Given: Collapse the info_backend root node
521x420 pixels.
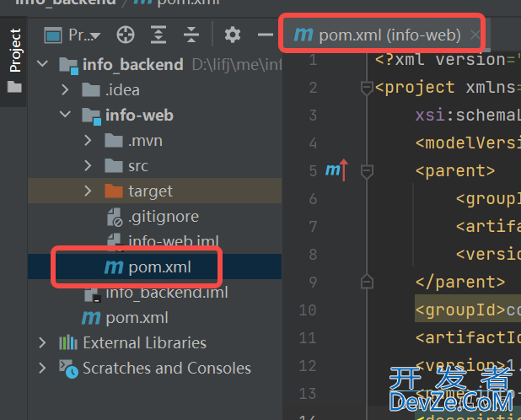Looking at the screenshot, I should click(42, 64).
